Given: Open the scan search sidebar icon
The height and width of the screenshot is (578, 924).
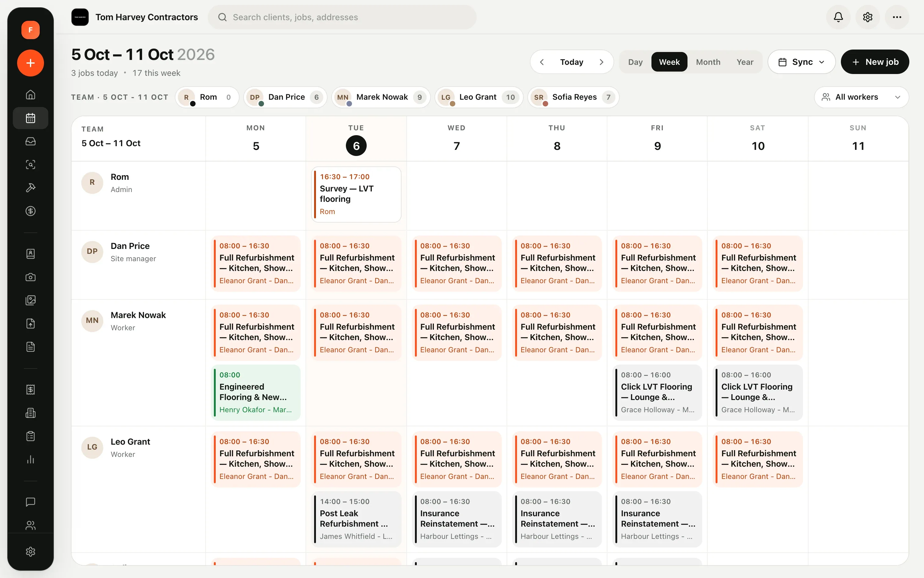Looking at the screenshot, I should click(31, 165).
